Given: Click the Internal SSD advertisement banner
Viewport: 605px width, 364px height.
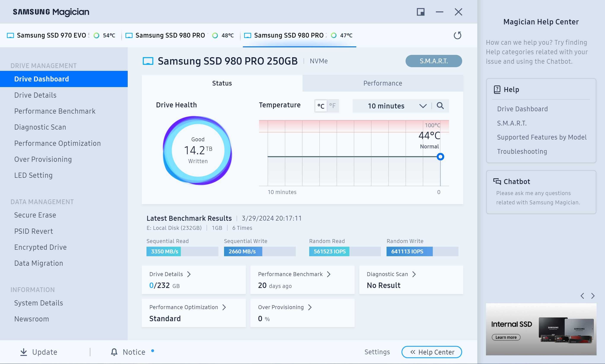Looking at the screenshot, I should pyautogui.click(x=541, y=329).
